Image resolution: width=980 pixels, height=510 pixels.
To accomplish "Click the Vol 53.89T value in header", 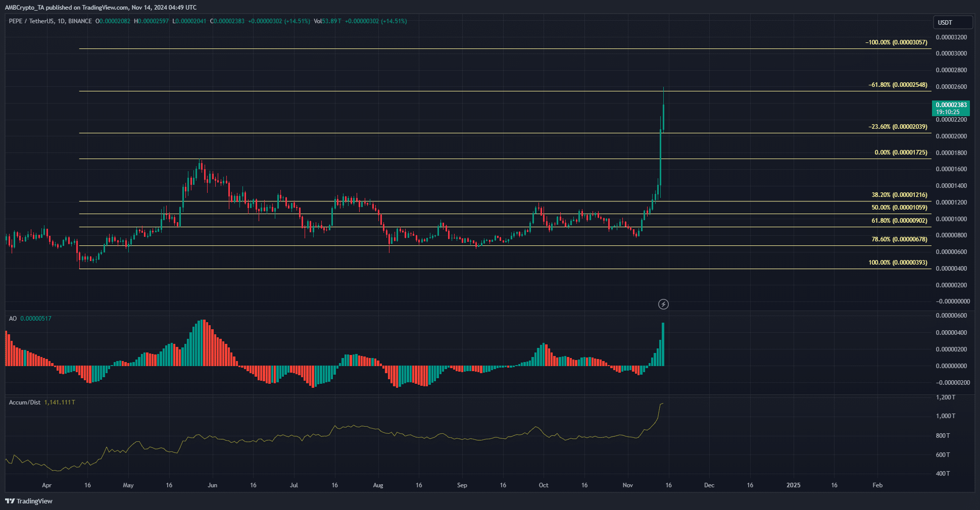I will [327, 21].
